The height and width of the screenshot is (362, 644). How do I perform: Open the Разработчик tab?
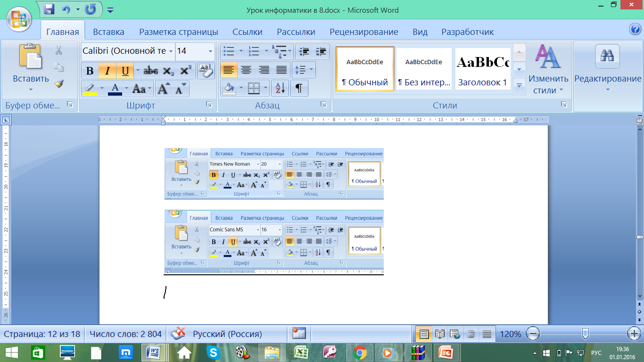pyautogui.click(x=468, y=32)
